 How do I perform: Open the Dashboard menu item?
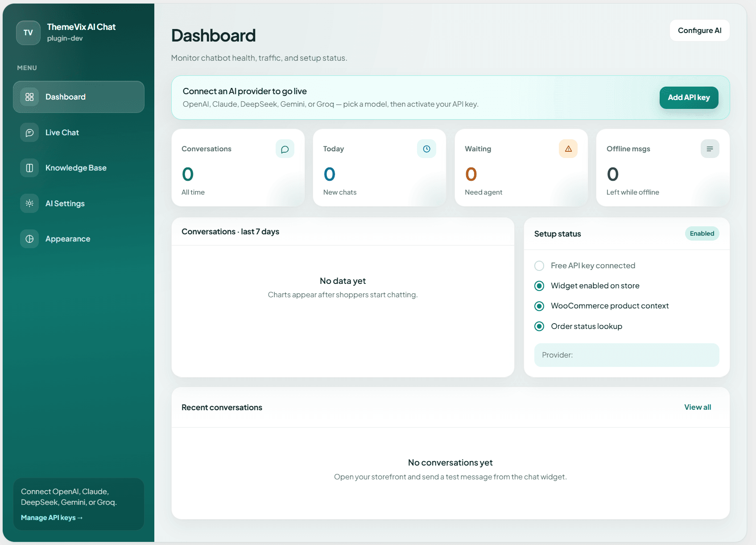(x=78, y=97)
